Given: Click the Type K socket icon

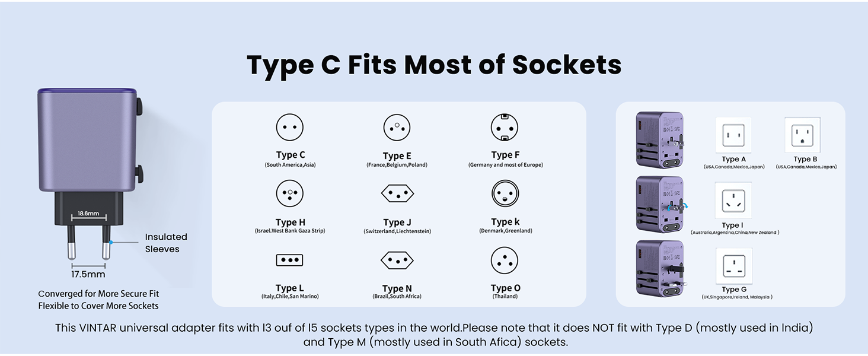Looking at the screenshot, I should tap(505, 193).
